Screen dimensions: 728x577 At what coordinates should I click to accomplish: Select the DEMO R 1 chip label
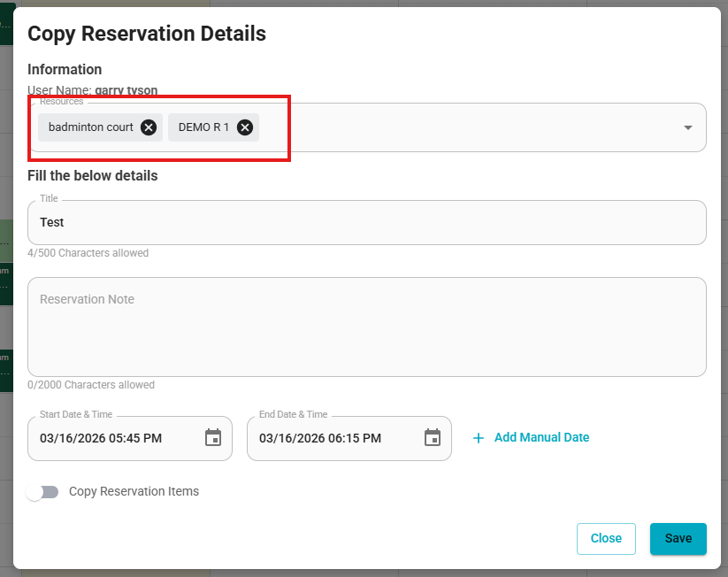[x=203, y=127]
